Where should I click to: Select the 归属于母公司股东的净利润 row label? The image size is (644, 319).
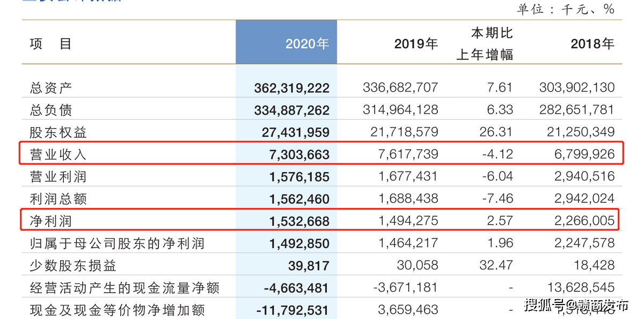(x=117, y=243)
